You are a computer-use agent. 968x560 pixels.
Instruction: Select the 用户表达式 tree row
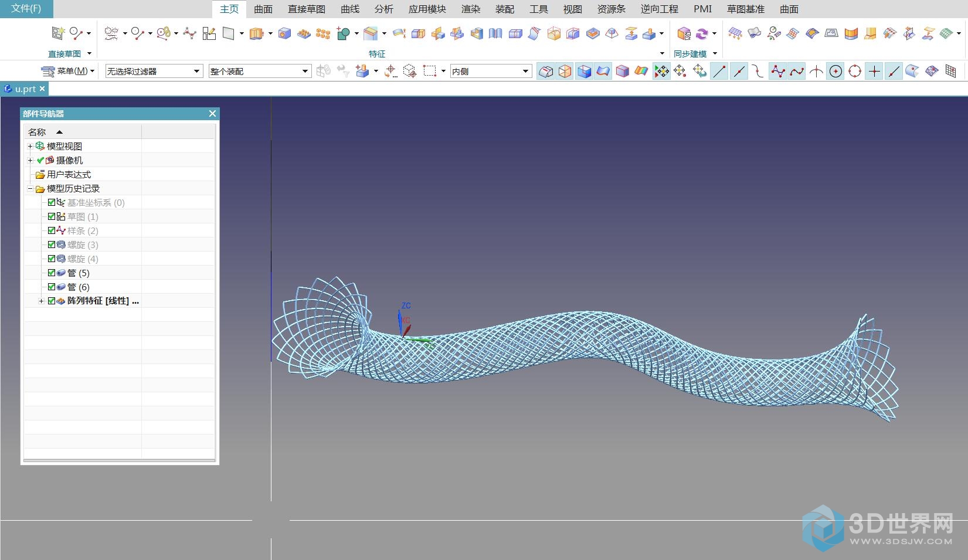coord(69,174)
